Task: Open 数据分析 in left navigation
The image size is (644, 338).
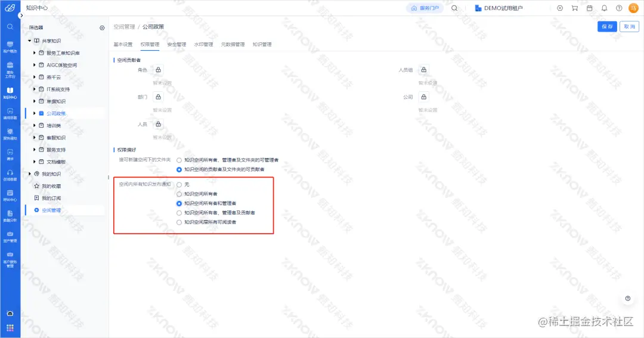Action: pos(10,216)
